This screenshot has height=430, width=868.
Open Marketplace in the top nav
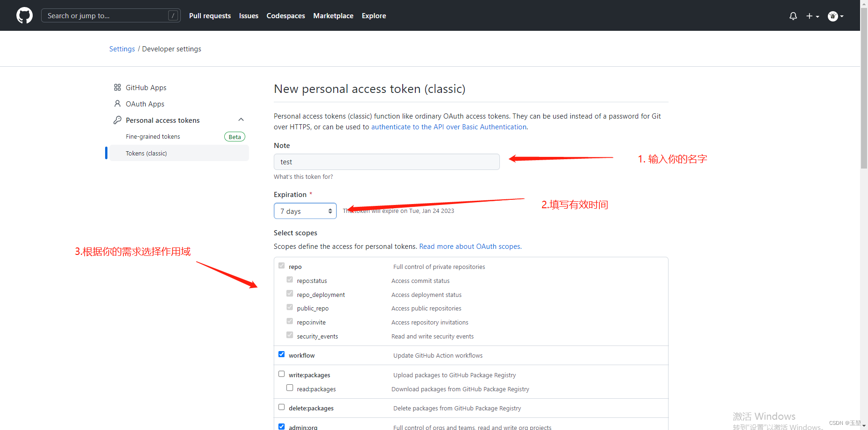tap(333, 15)
